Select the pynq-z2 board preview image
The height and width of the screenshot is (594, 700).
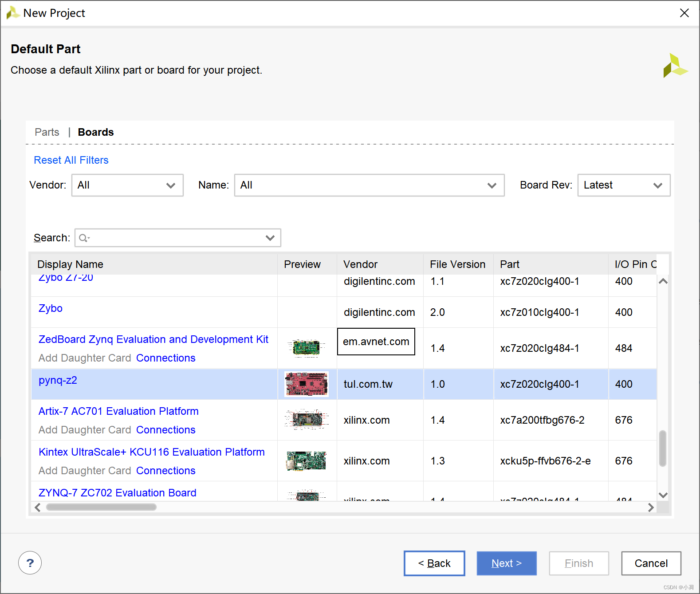(x=307, y=384)
